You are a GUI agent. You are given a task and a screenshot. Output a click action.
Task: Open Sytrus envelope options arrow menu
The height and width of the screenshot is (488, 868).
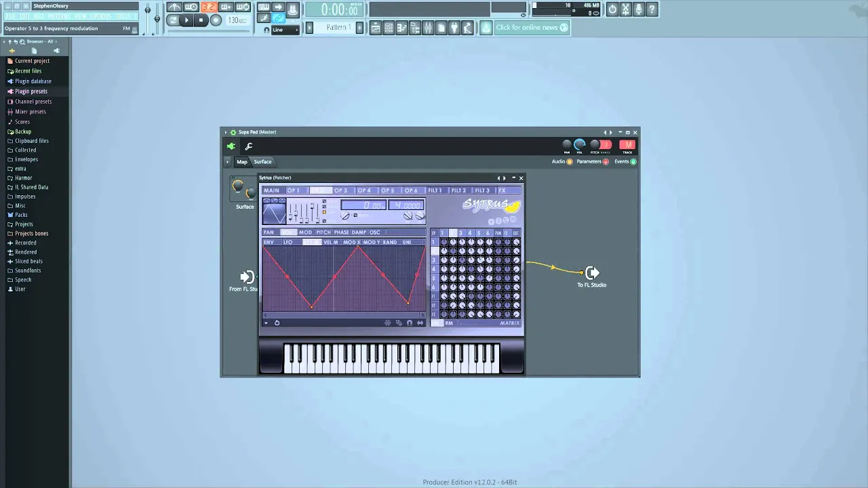[266, 323]
